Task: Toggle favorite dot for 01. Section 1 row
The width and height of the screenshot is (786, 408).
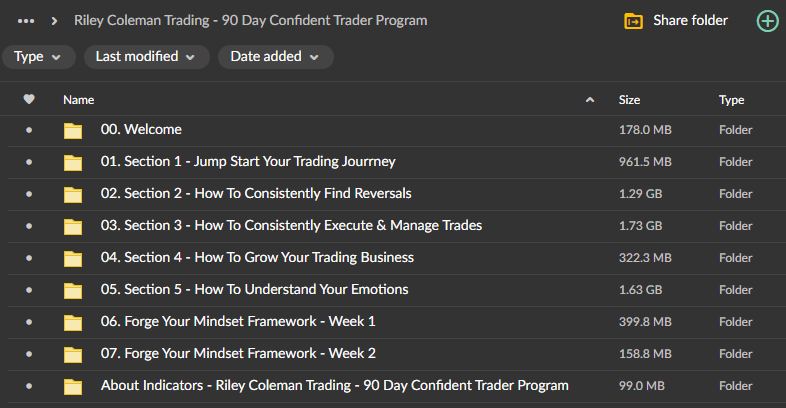Action: (29, 162)
